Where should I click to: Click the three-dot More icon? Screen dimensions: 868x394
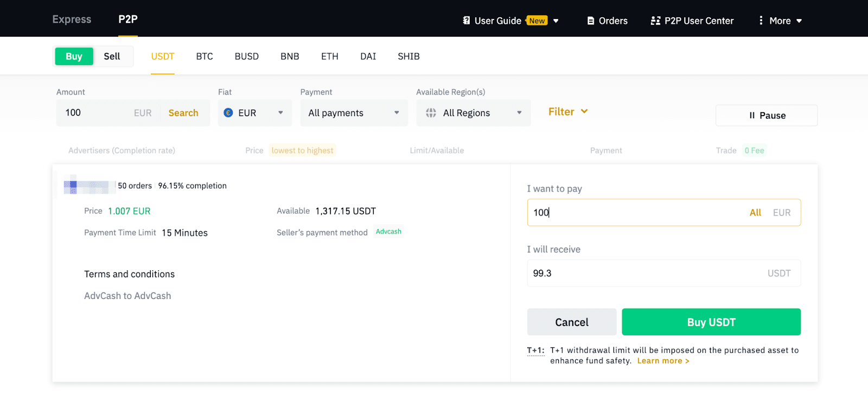761,21
